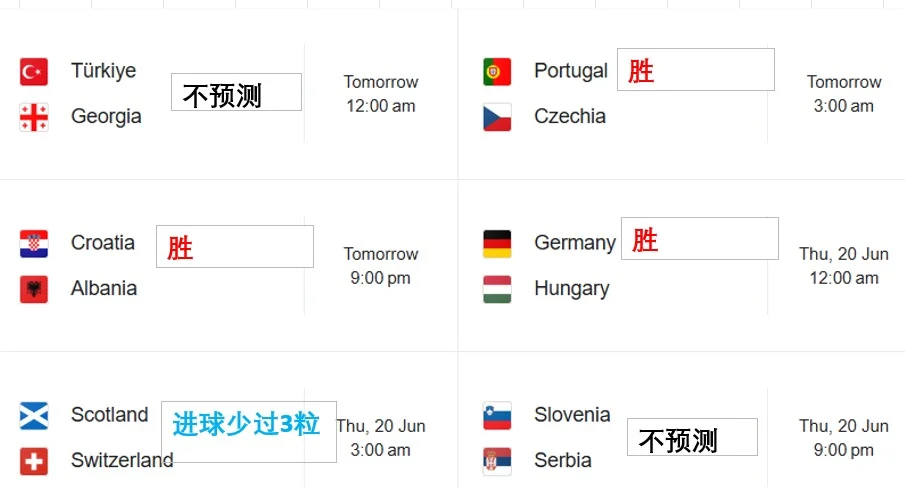Click the Germany vs Hungary Thu, 20 Jun time
Screen dimensions: 905x488
[x=844, y=254]
